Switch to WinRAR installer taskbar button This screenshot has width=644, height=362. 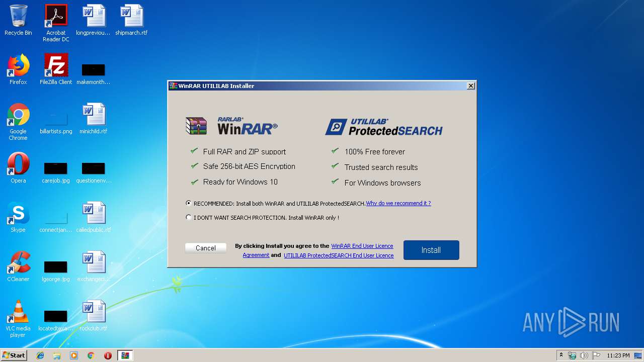point(125,355)
